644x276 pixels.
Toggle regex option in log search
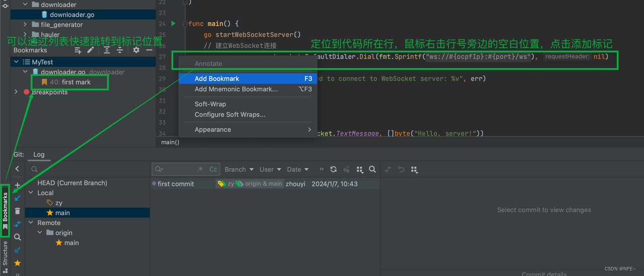tap(200, 170)
